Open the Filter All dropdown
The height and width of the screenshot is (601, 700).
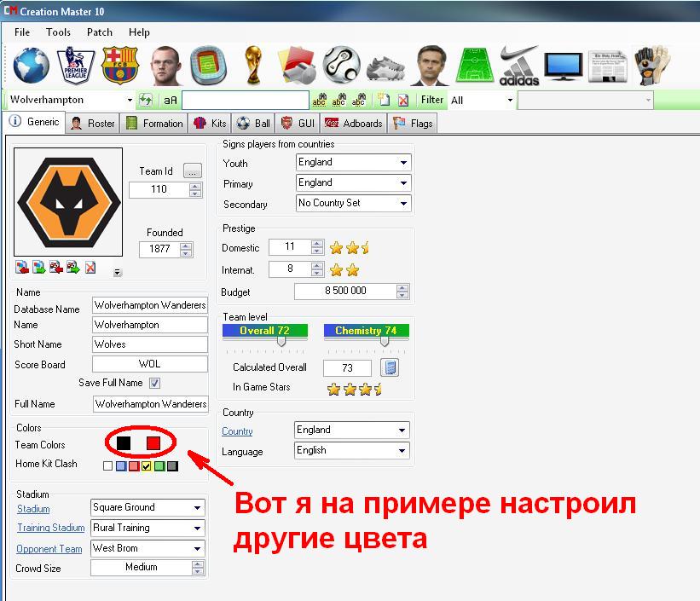pyautogui.click(x=510, y=100)
